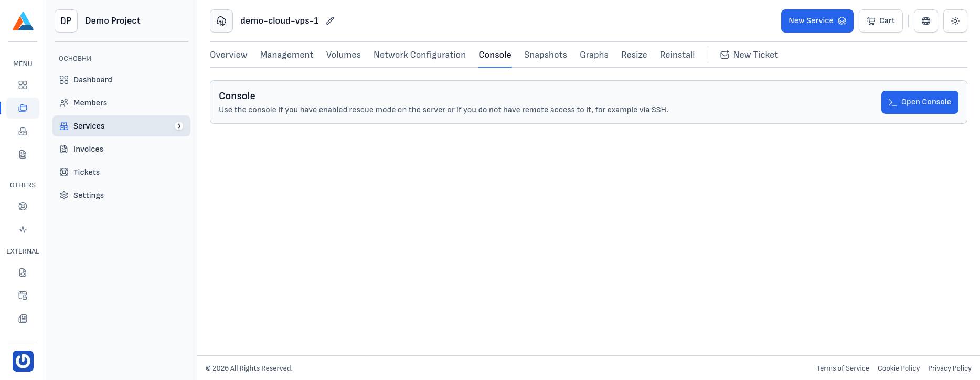Click the New Service button
Viewport: 980px width, 380px height.
[x=817, y=21]
